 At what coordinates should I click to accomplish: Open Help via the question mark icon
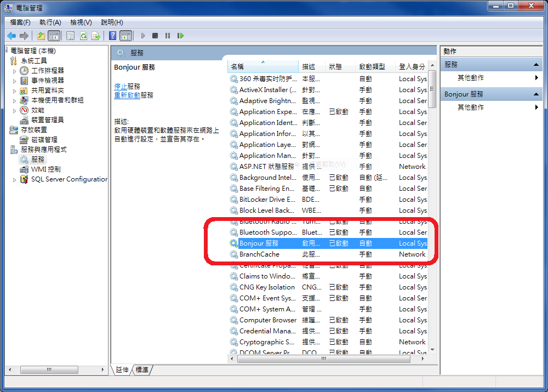[x=113, y=35]
